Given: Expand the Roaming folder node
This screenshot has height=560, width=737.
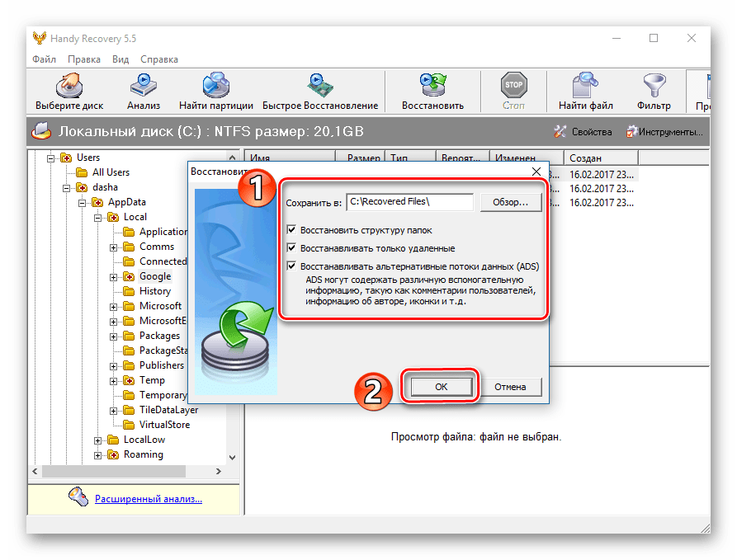Looking at the screenshot, I should point(98,454).
